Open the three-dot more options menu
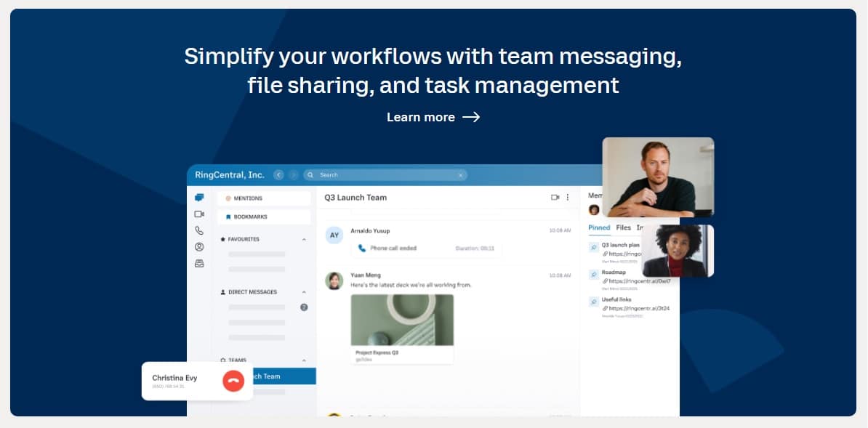868x428 pixels. (x=568, y=198)
